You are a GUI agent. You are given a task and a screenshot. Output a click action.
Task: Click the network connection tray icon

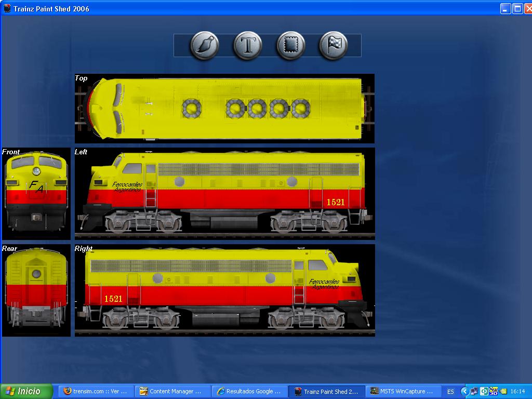click(474, 391)
